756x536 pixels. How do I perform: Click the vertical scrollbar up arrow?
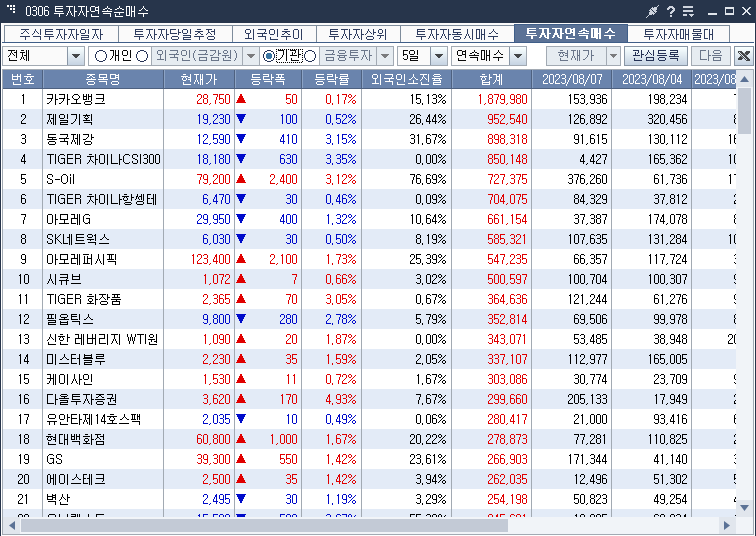[744, 79]
